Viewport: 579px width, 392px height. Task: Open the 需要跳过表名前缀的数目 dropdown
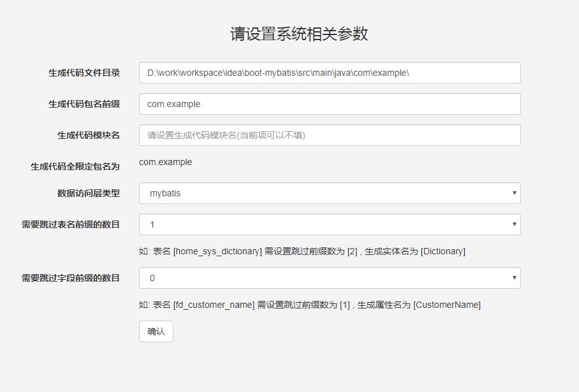tap(330, 224)
